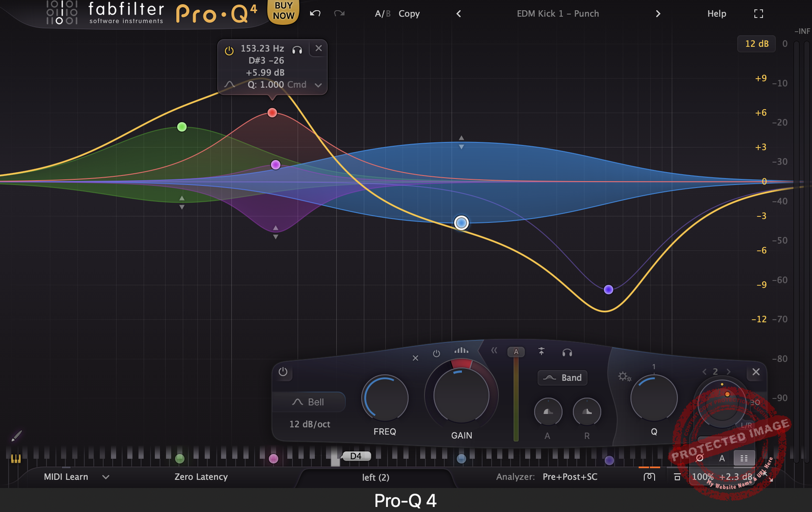Click the threshold mode arrow icon
This screenshot has width=812, height=512.
coord(542,351)
